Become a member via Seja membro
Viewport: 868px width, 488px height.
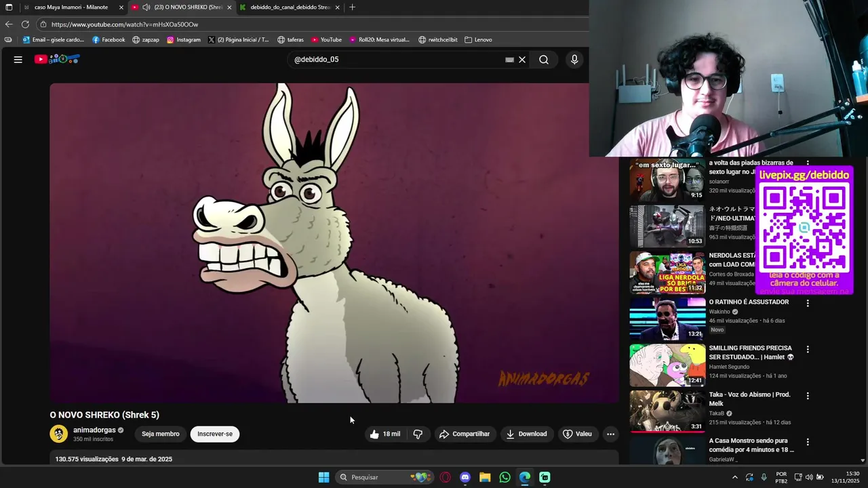pos(161,434)
